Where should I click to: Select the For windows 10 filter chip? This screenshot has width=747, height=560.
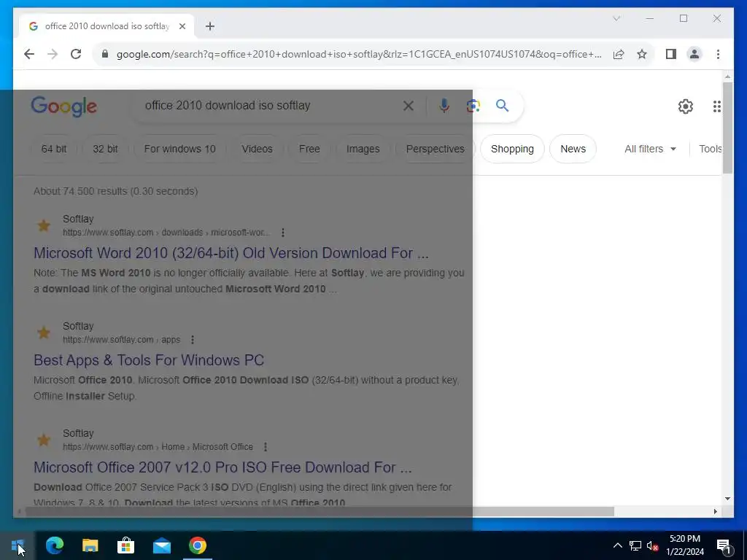[x=179, y=149]
